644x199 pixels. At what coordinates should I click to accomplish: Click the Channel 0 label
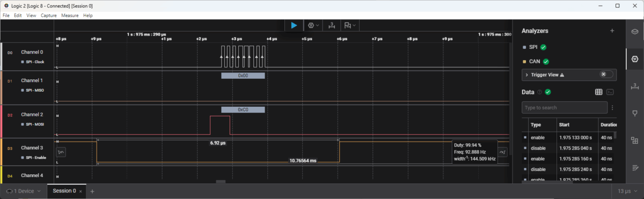(32, 52)
